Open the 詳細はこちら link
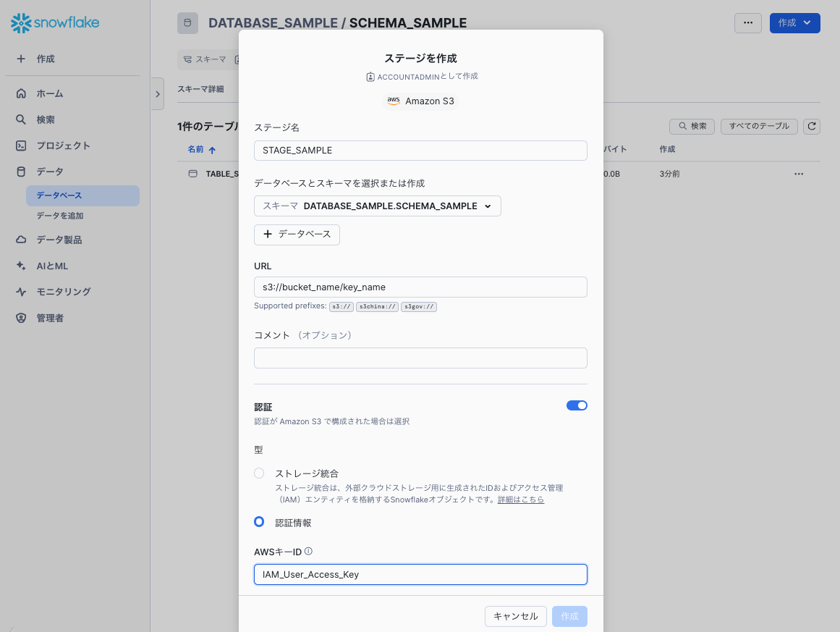This screenshot has height=632, width=840. (521, 499)
